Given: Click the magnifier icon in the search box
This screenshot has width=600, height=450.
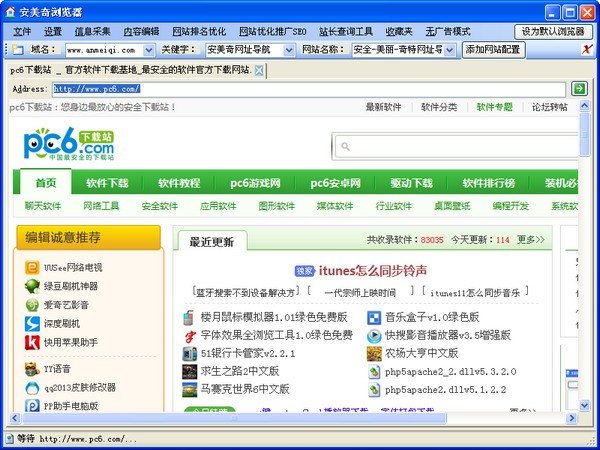Looking at the screenshot, I should 345,147.
